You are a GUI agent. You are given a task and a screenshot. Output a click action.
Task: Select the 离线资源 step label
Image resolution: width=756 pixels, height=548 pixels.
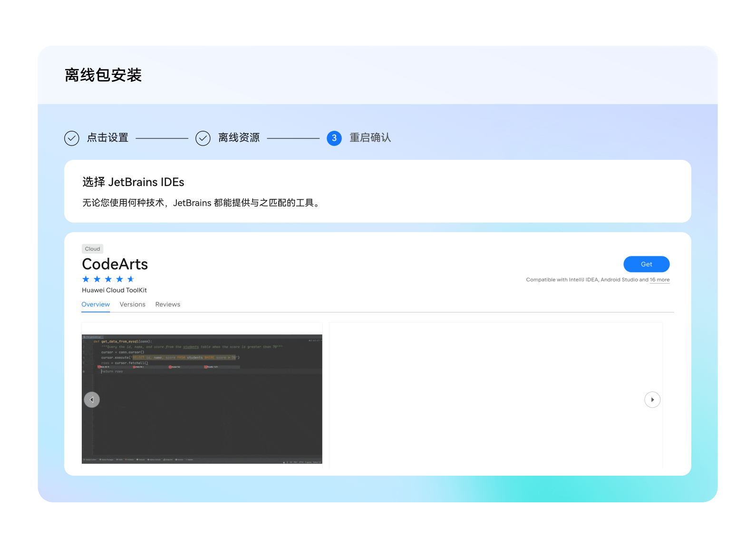(x=239, y=138)
